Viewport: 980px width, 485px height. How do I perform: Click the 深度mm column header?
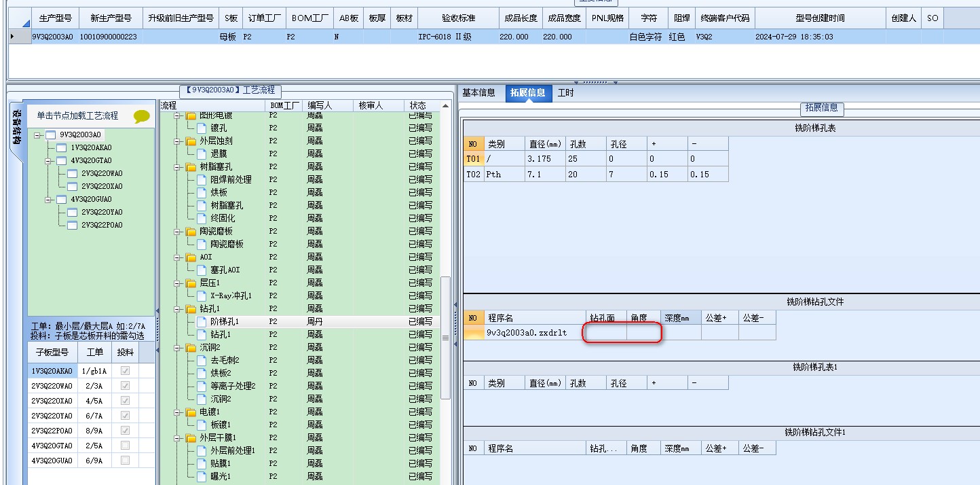pyautogui.click(x=681, y=318)
